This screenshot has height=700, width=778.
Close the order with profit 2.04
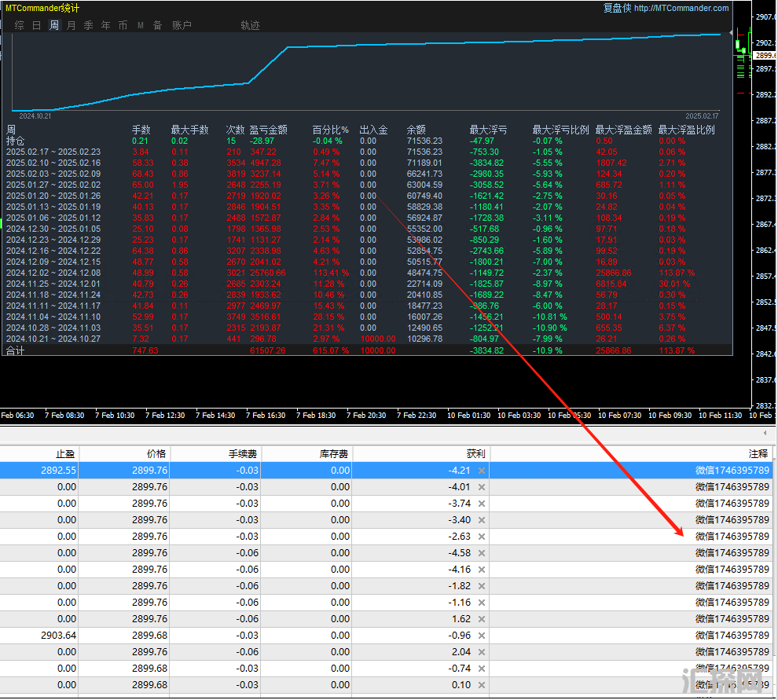481,652
